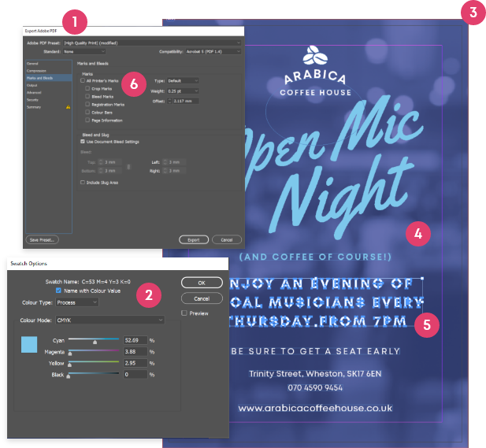Click the Cyan percentage input field
This screenshot has width=486, height=448.
point(135,340)
